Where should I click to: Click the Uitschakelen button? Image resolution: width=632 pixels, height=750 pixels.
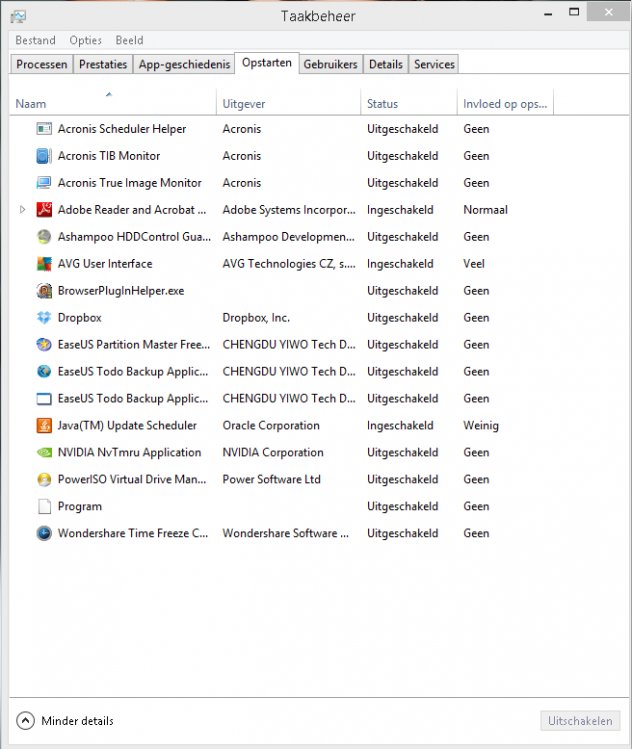[x=580, y=721]
